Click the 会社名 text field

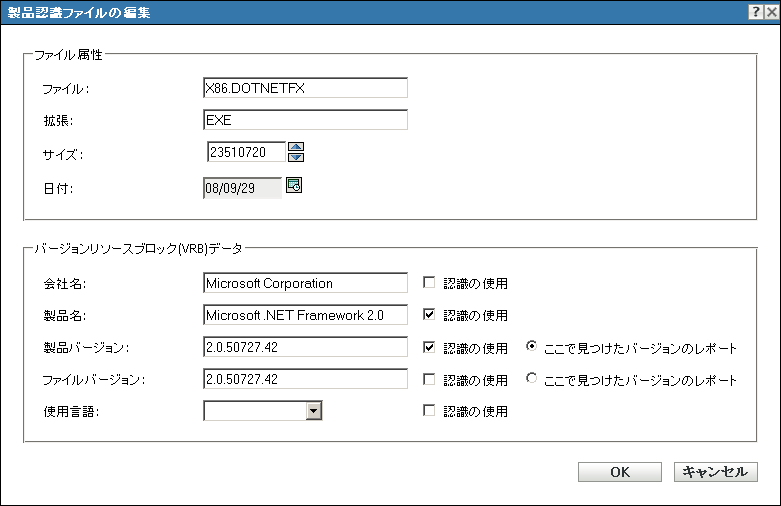(305, 283)
